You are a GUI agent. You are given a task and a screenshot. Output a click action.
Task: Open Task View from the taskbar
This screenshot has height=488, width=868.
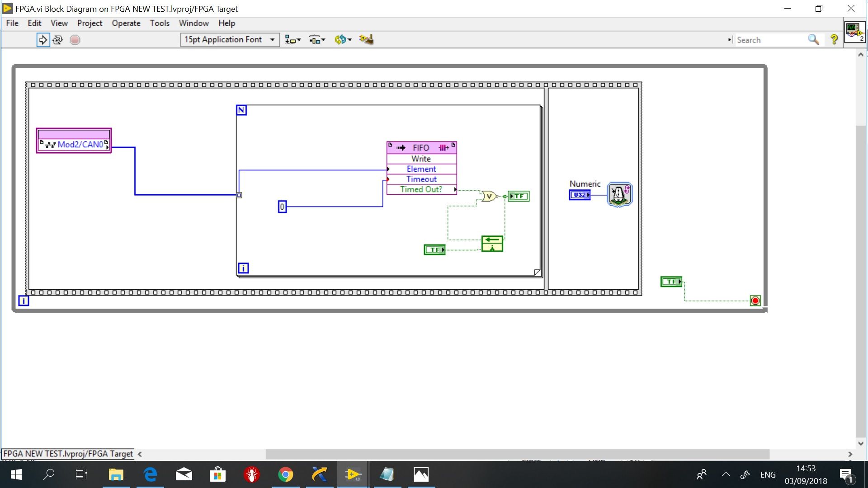coord(81,474)
